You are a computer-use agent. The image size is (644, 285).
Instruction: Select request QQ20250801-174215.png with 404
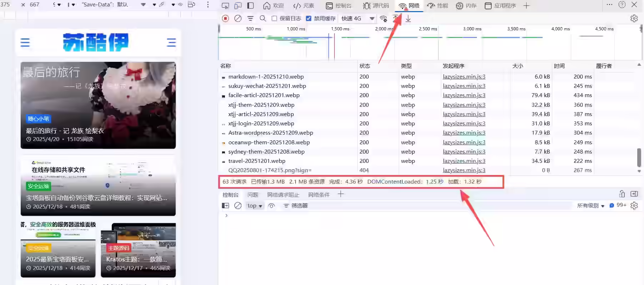point(270,170)
